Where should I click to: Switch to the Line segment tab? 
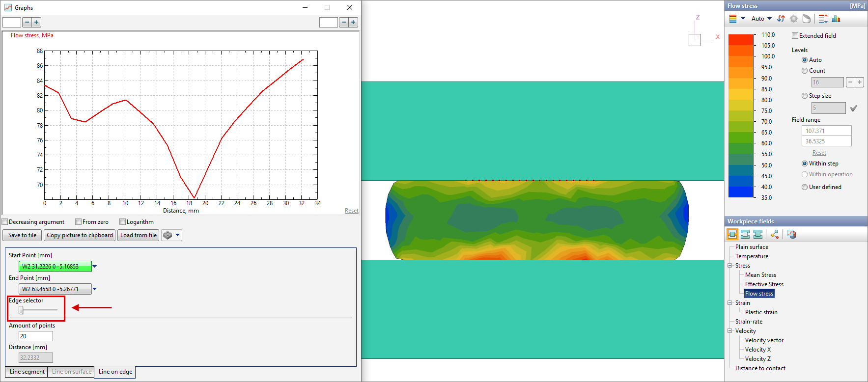(27, 372)
